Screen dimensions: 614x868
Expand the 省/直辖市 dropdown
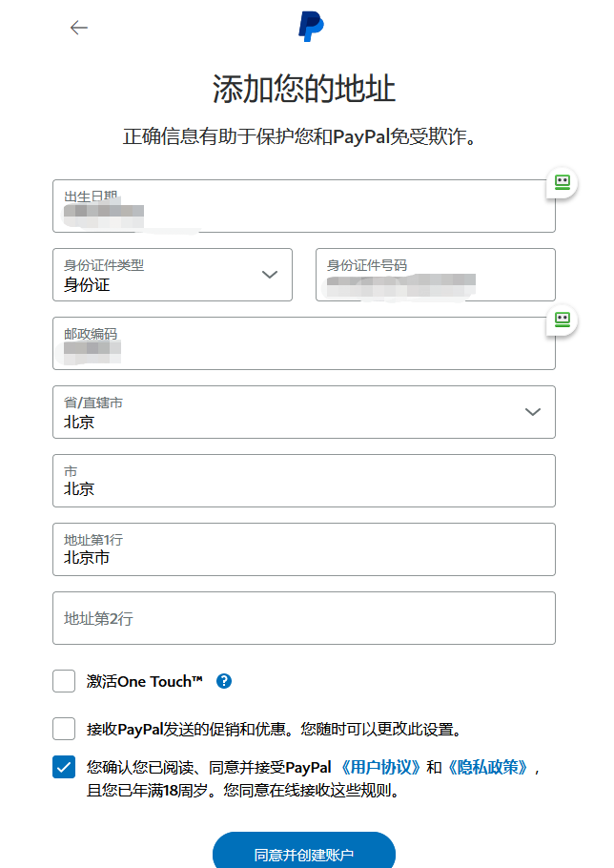303,412
